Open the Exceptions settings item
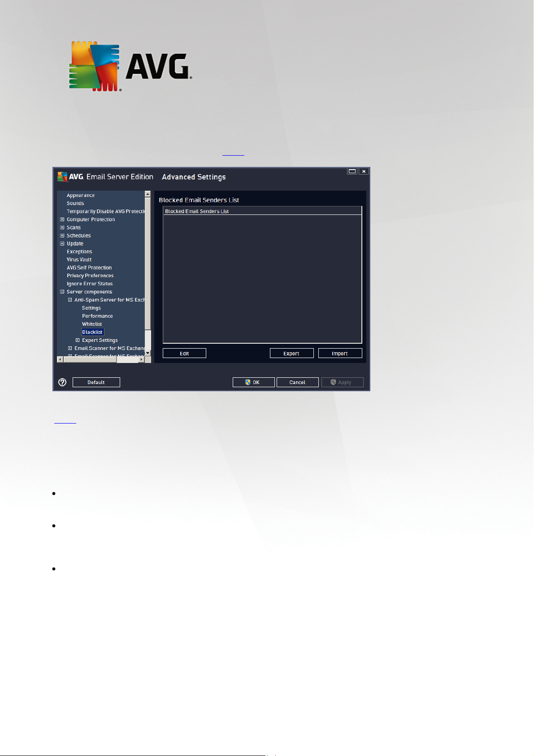Screen dimensions: 534x756 coord(79,252)
